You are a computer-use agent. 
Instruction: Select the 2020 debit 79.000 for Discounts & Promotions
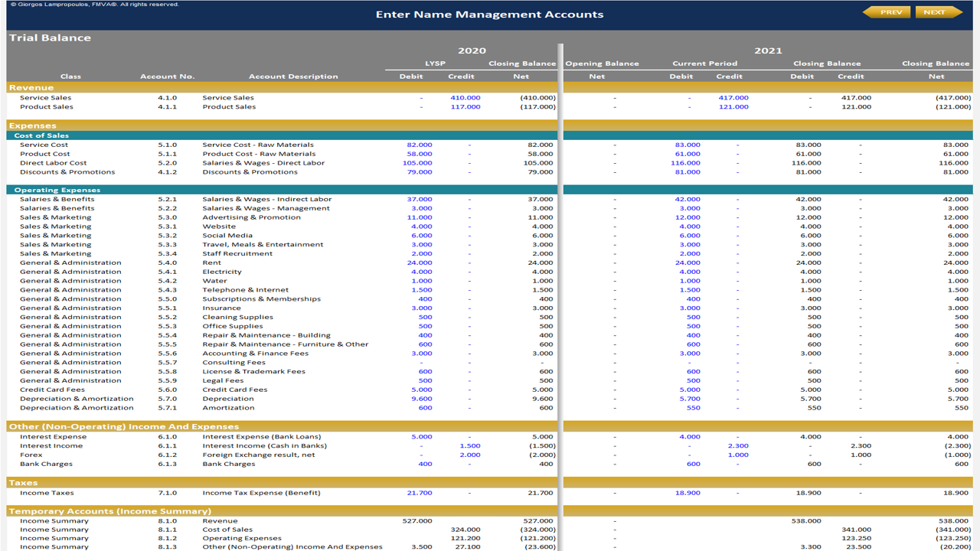(x=419, y=172)
